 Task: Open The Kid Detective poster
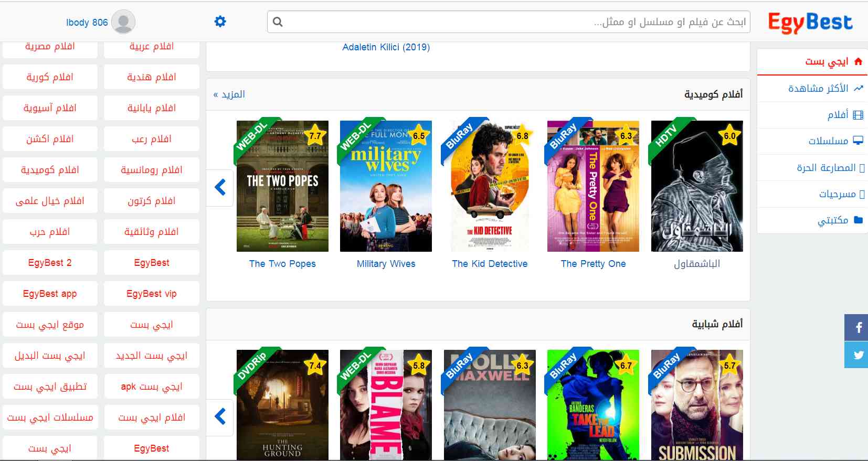(490, 186)
